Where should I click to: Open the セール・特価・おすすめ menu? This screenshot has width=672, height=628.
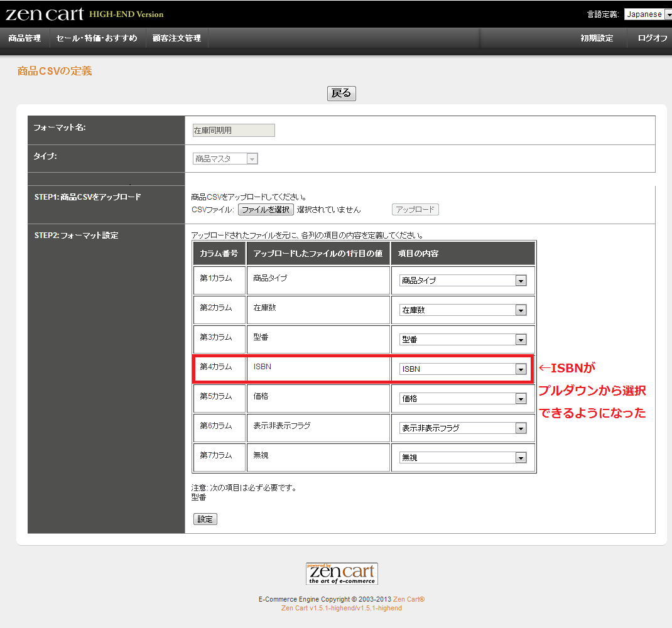pos(97,38)
